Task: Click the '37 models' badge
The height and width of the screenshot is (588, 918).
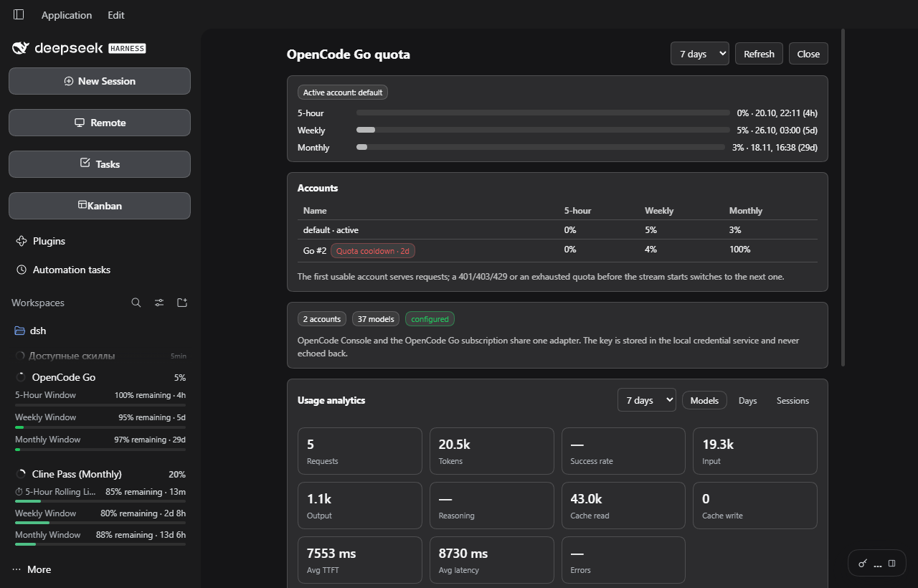Action: (376, 319)
